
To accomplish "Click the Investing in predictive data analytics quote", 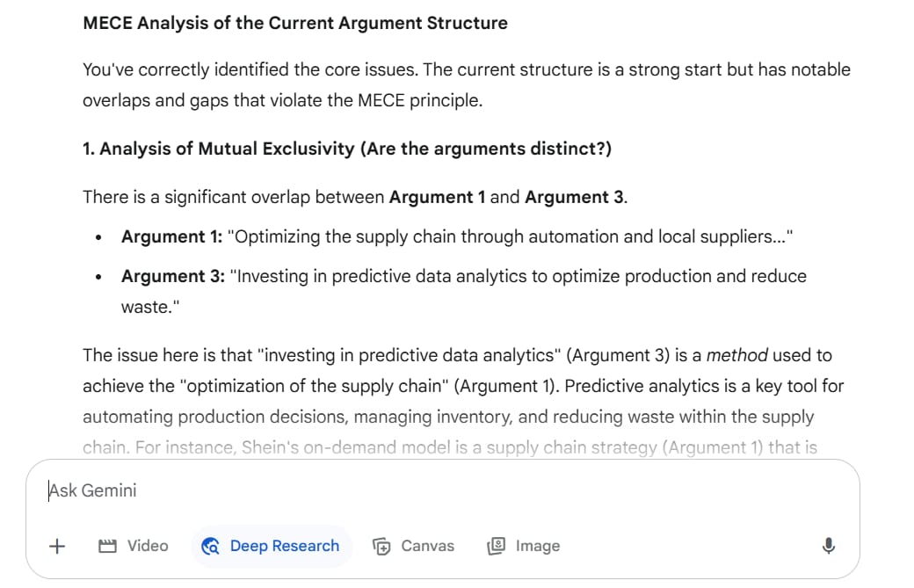I will (x=464, y=292).
